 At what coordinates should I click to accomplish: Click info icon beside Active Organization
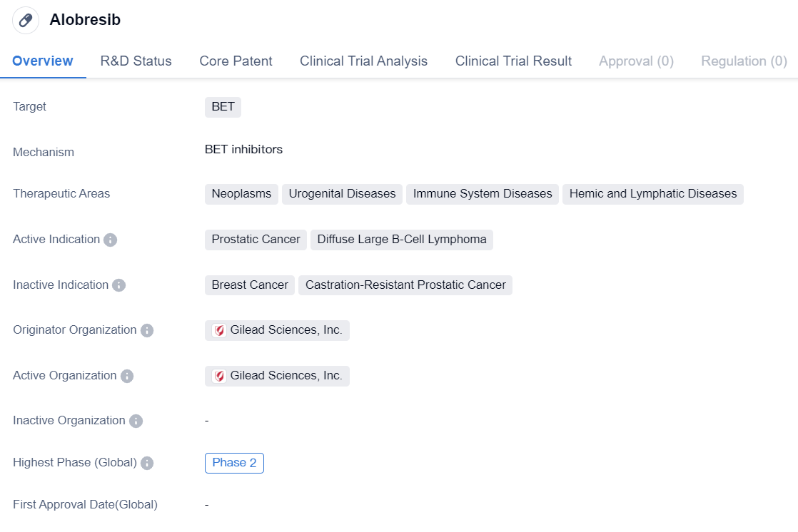[x=126, y=376]
